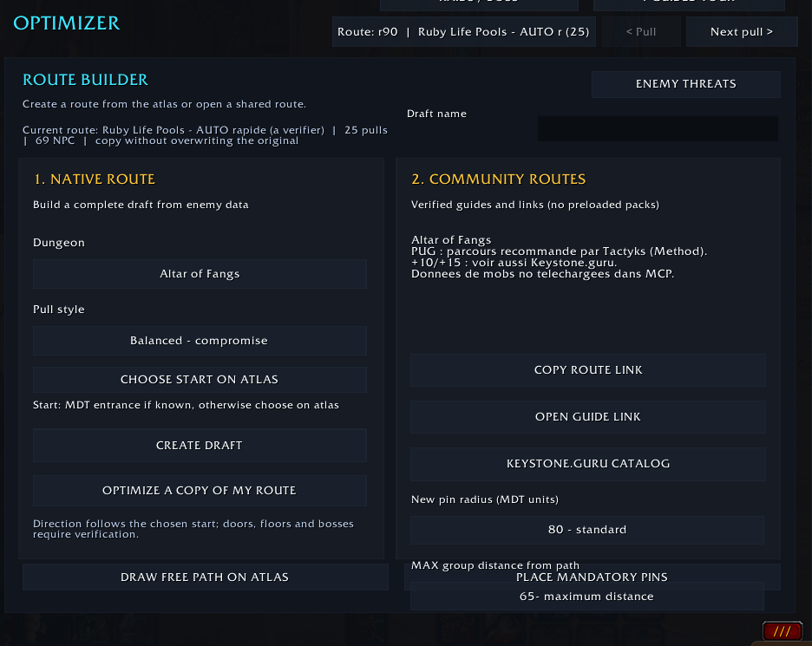Screen dimensions: 812x646
Task: Open the guide link
Action: (588, 417)
